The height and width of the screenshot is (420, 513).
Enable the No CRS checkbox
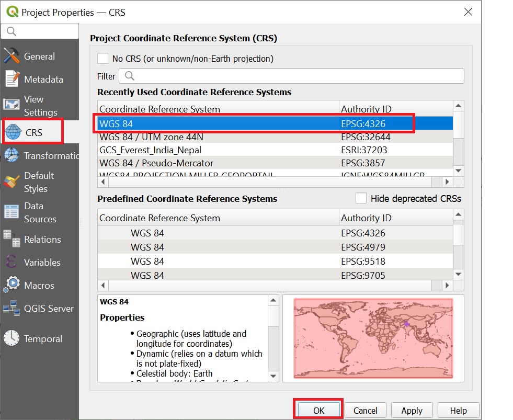click(x=102, y=59)
